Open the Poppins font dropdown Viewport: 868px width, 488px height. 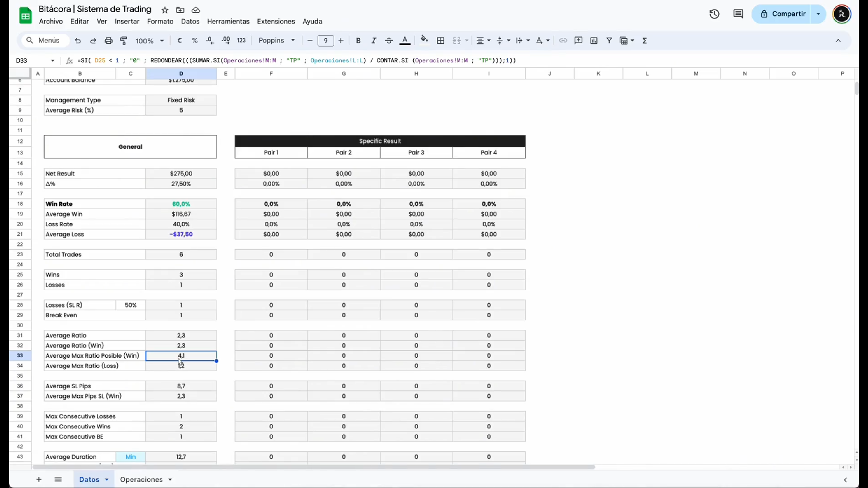[277, 41]
